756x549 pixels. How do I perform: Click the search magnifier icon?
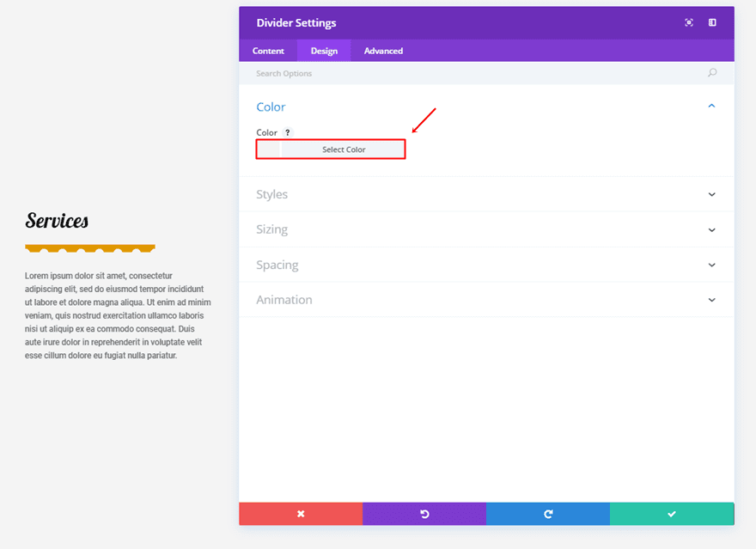click(712, 73)
